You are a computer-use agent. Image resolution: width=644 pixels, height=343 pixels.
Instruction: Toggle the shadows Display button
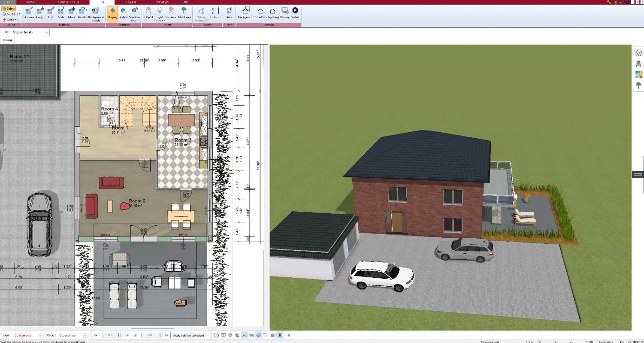coord(113,12)
